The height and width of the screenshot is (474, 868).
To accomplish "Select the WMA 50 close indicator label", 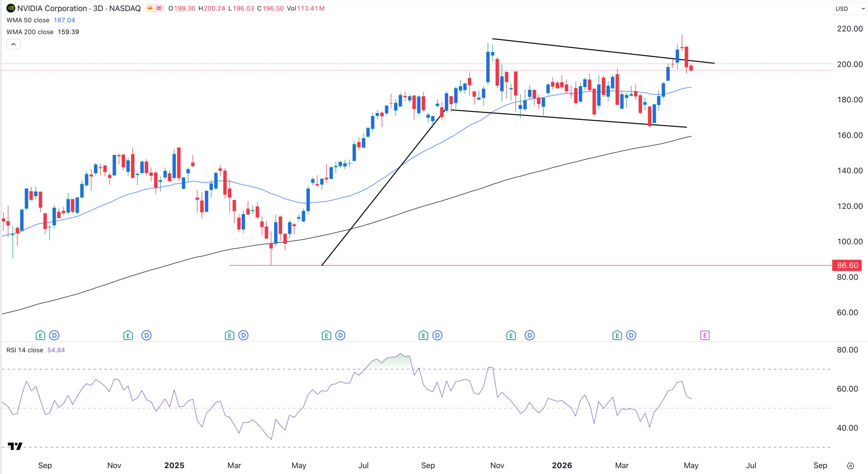I will coord(28,20).
